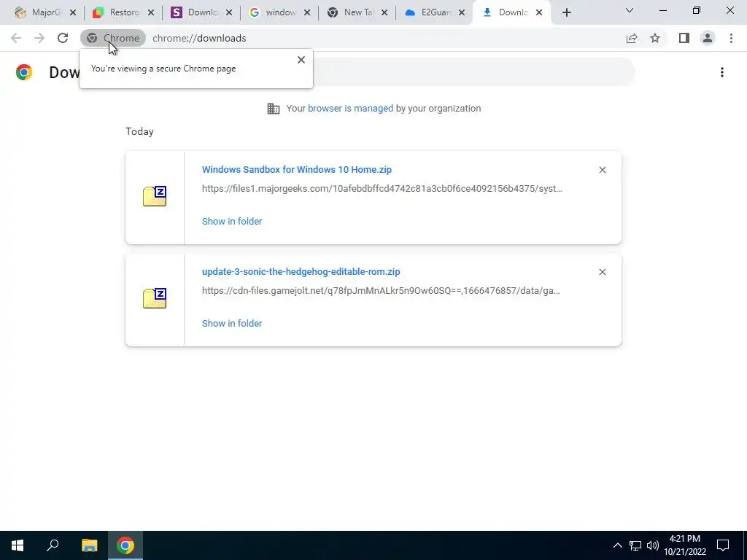This screenshot has width=747, height=560.
Task: Click the Windows Sandbox zip file icon
Action: [x=155, y=196]
